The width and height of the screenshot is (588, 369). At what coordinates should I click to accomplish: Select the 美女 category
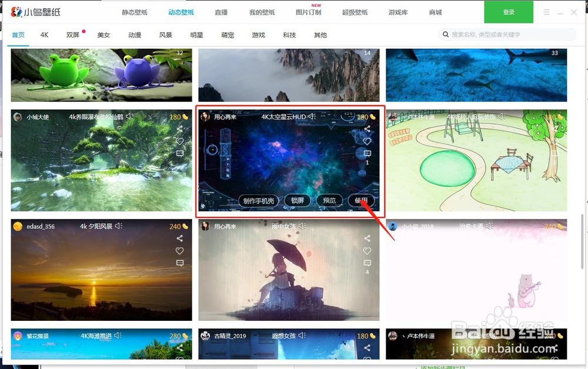coord(103,35)
